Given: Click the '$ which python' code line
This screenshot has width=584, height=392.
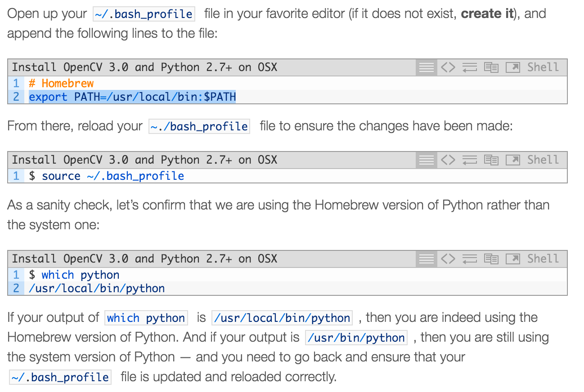Looking at the screenshot, I should click(x=74, y=275).
